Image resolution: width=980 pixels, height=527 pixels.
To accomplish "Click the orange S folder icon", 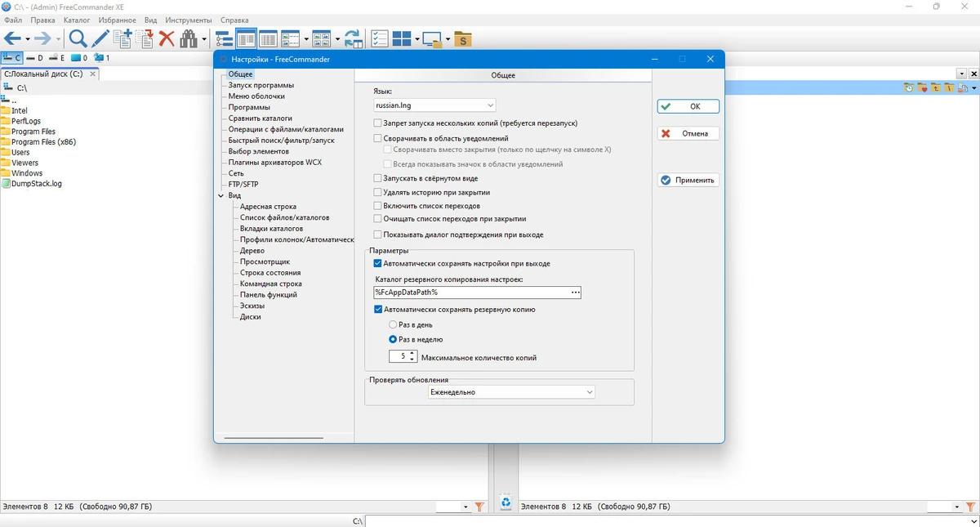I will point(463,38).
